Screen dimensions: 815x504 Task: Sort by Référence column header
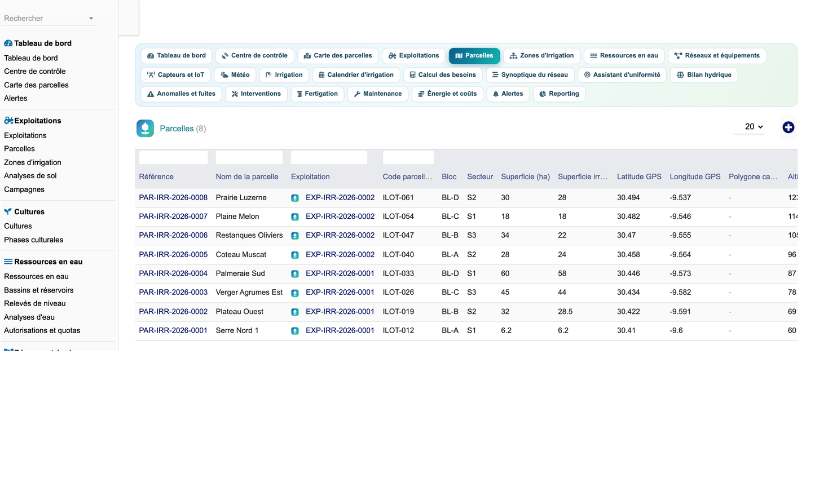(x=156, y=177)
